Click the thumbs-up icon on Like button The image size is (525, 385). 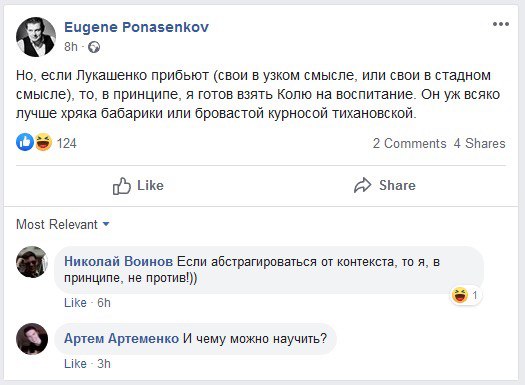pyautogui.click(x=122, y=186)
